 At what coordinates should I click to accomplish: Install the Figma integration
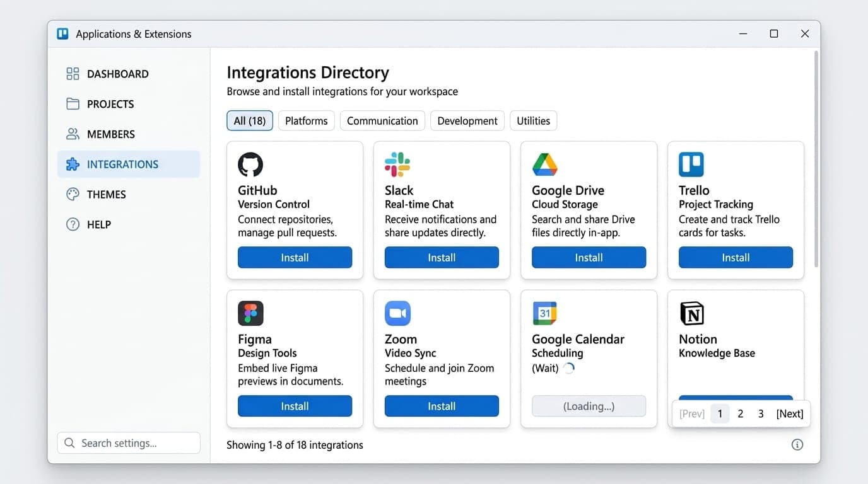pyautogui.click(x=295, y=406)
